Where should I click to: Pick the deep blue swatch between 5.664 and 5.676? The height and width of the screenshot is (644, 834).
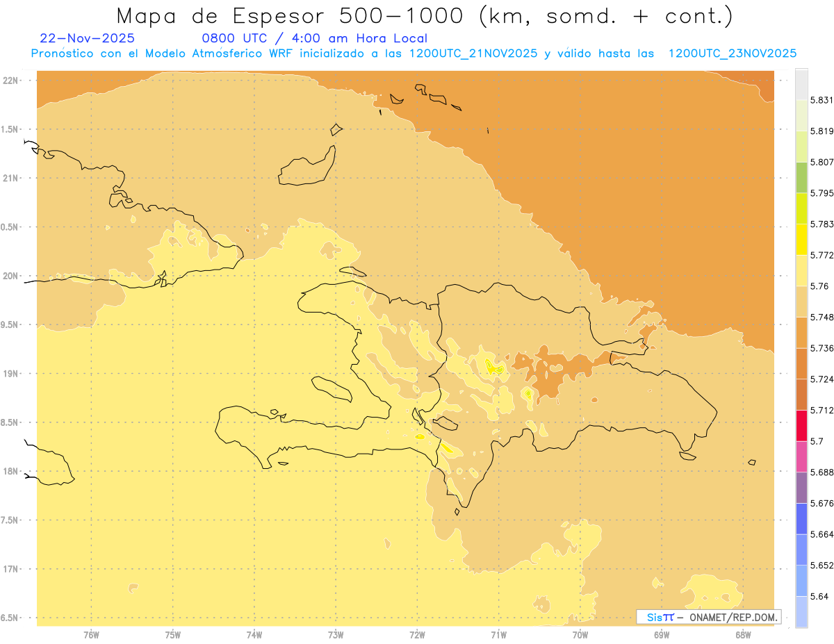(x=801, y=519)
